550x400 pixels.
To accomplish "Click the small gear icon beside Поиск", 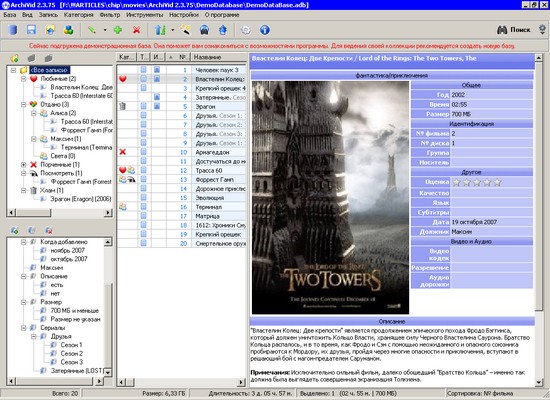I will [542, 29].
